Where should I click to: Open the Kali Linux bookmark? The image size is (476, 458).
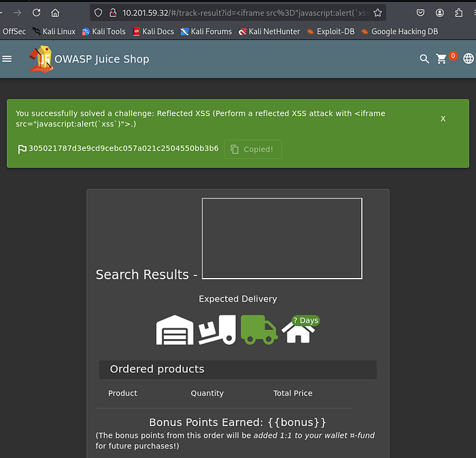pyautogui.click(x=54, y=31)
